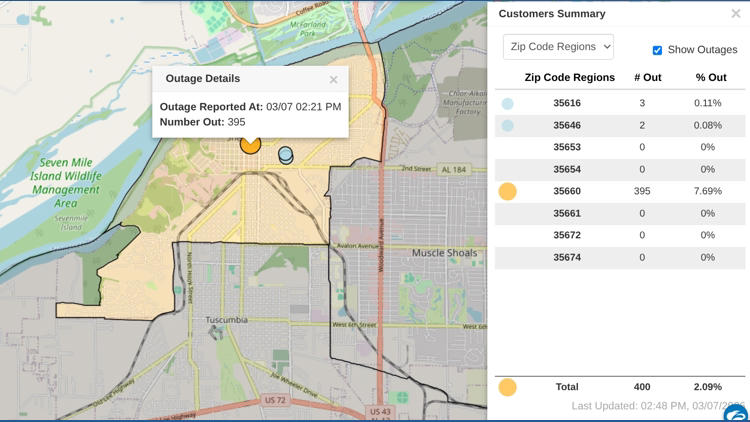Select zip code row 35660
This screenshot has width=750, height=422.
click(x=620, y=191)
